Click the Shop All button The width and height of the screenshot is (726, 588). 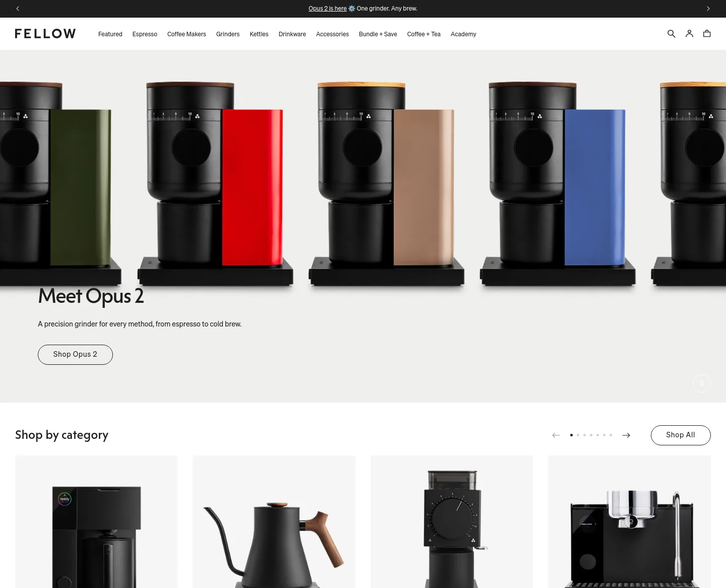681,435
